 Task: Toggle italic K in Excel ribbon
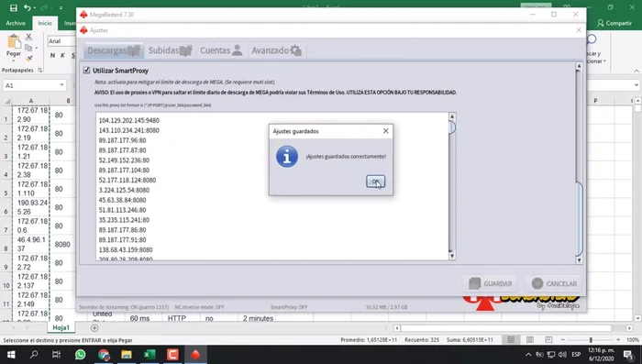pos(62,55)
